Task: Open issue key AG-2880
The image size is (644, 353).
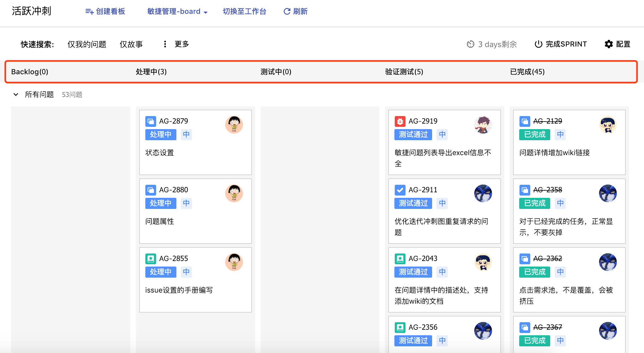Action: [174, 190]
